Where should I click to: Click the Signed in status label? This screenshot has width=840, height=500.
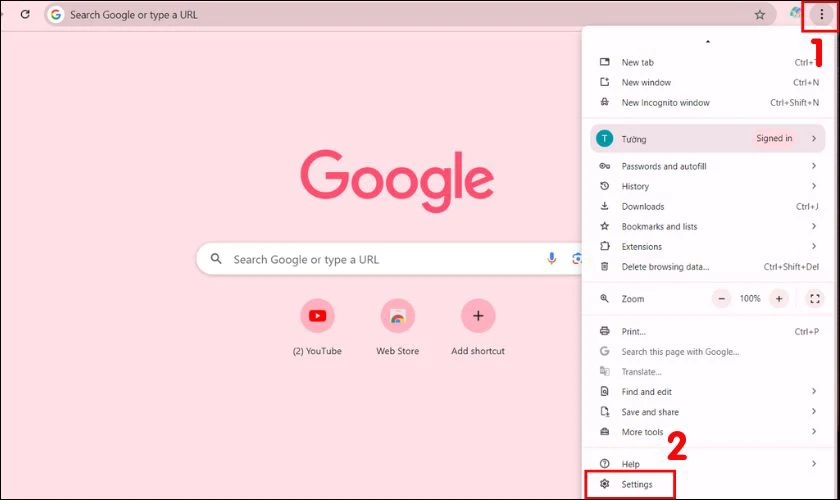point(774,138)
